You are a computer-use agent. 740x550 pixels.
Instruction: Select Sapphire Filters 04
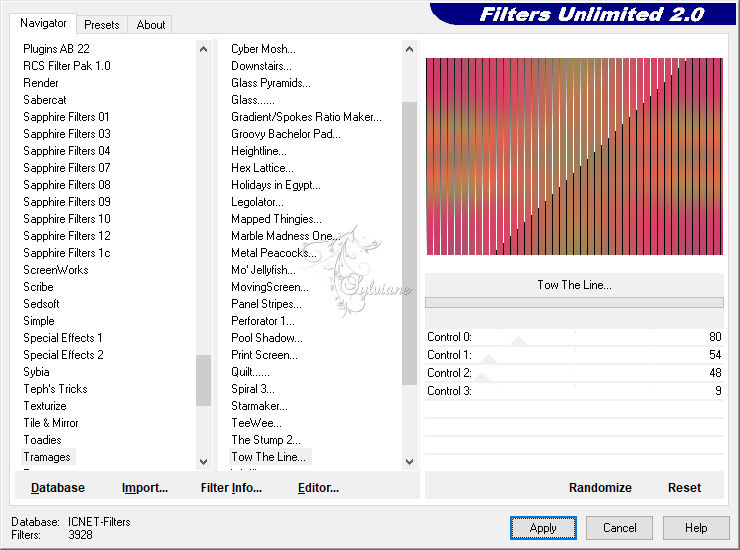pos(67,151)
